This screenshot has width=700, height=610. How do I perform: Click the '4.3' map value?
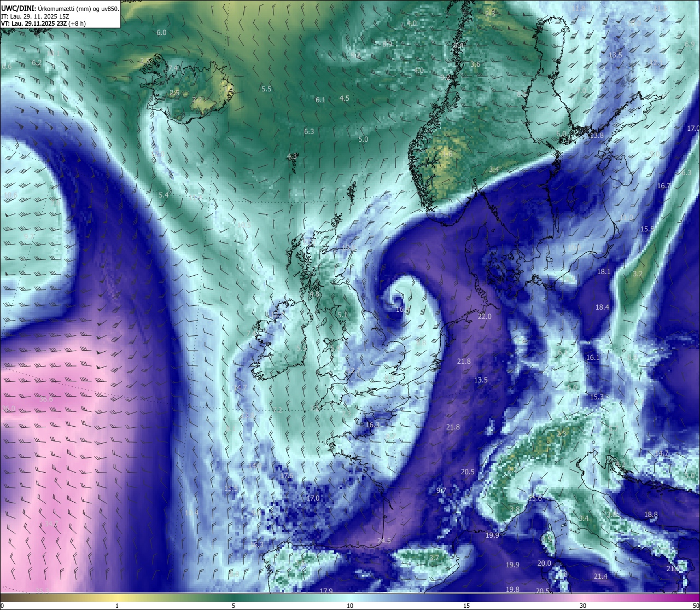click(x=292, y=156)
